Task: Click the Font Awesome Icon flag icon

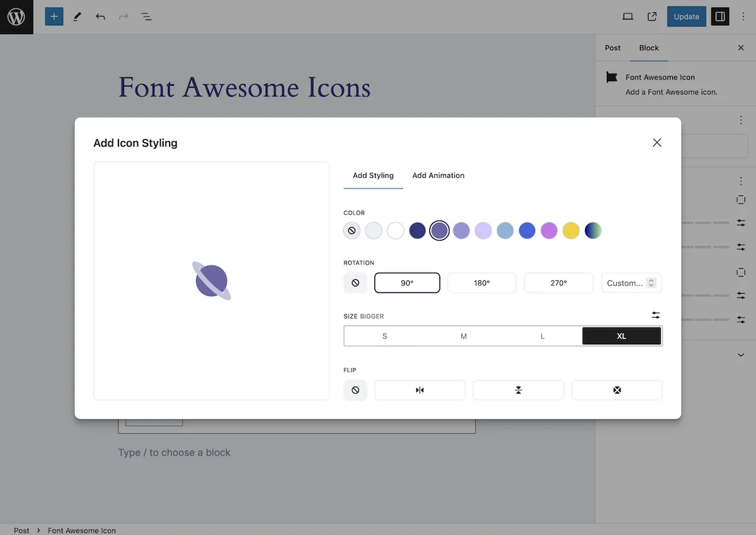Action: [x=612, y=78]
